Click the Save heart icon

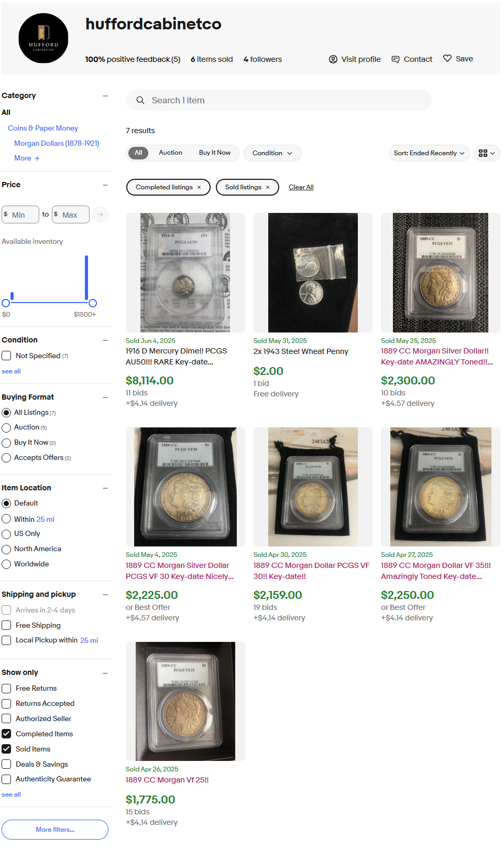pyautogui.click(x=447, y=58)
